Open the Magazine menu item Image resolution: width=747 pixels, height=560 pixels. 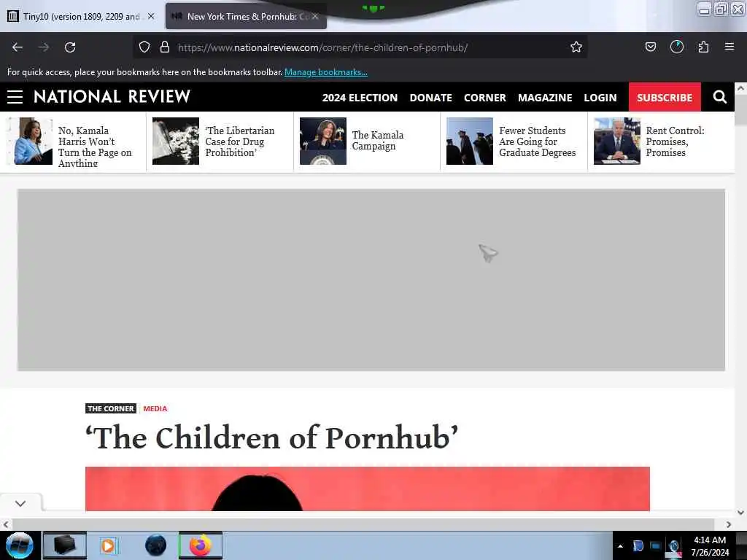(x=544, y=98)
